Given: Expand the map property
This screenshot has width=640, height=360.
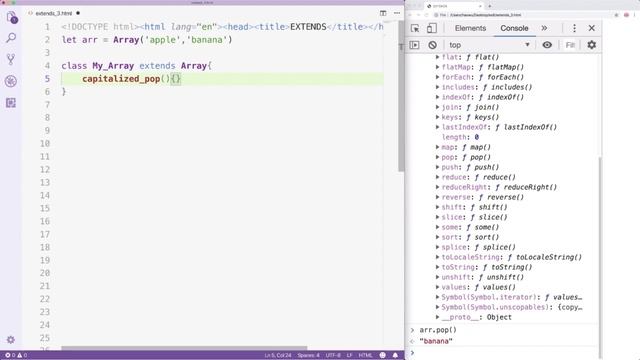Looking at the screenshot, I should [x=438, y=147].
